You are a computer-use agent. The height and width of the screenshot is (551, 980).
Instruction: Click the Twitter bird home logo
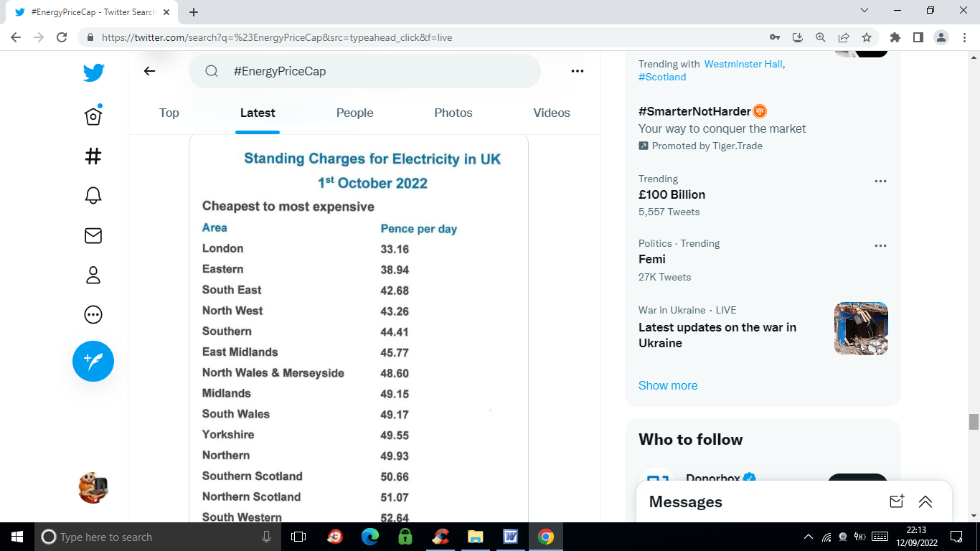93,72
